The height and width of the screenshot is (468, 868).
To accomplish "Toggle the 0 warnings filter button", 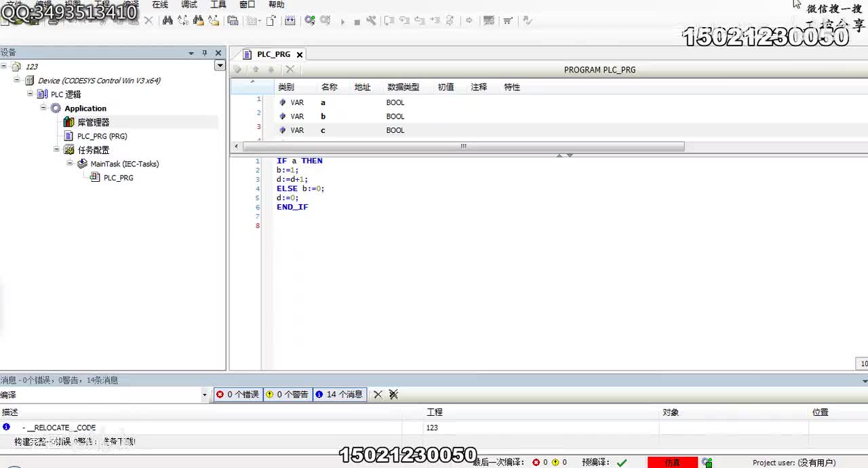I will 287,394.
